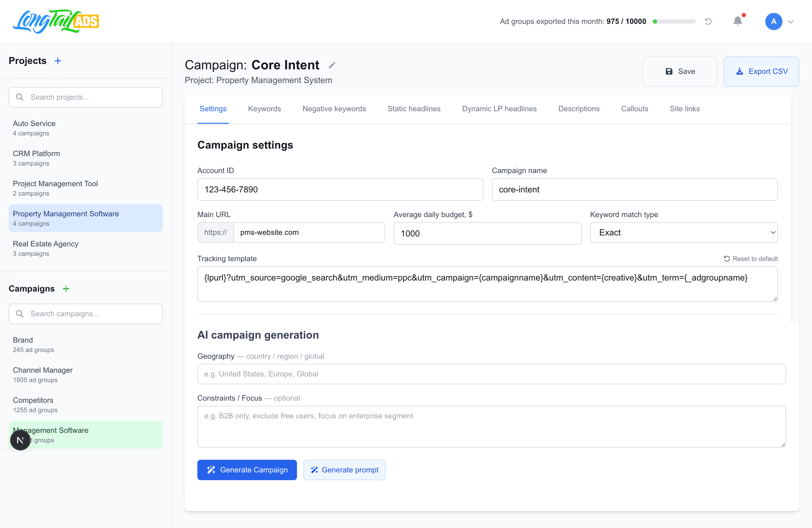
Task: Add a new campaign with the green plus icon
Action: [x=66, y=289]
